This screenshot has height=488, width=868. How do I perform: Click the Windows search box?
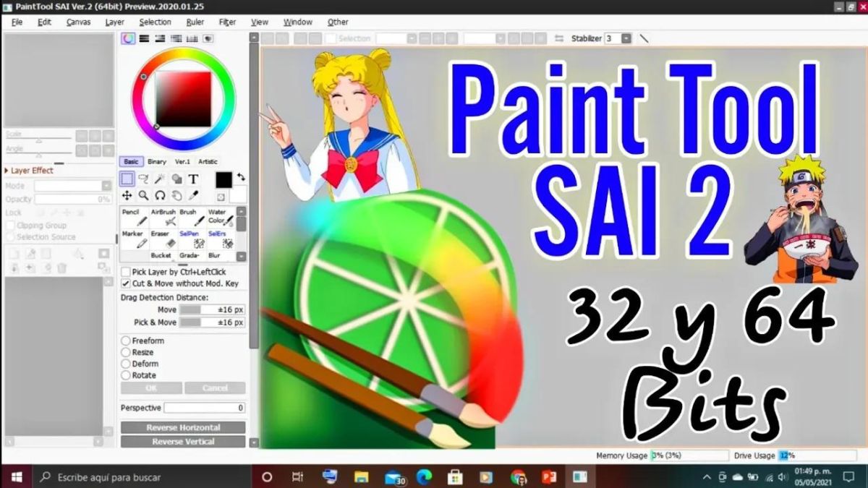tap(142, 477)
